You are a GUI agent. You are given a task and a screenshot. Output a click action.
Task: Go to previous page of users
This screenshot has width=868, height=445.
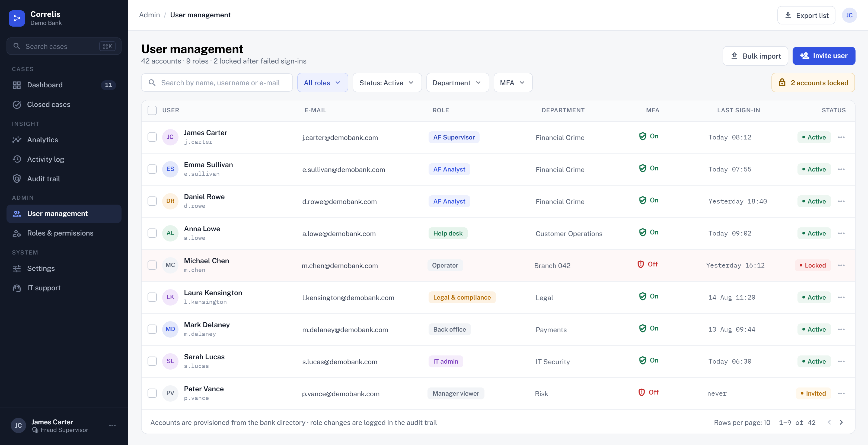pyautogui.click(x=829, y=422)
